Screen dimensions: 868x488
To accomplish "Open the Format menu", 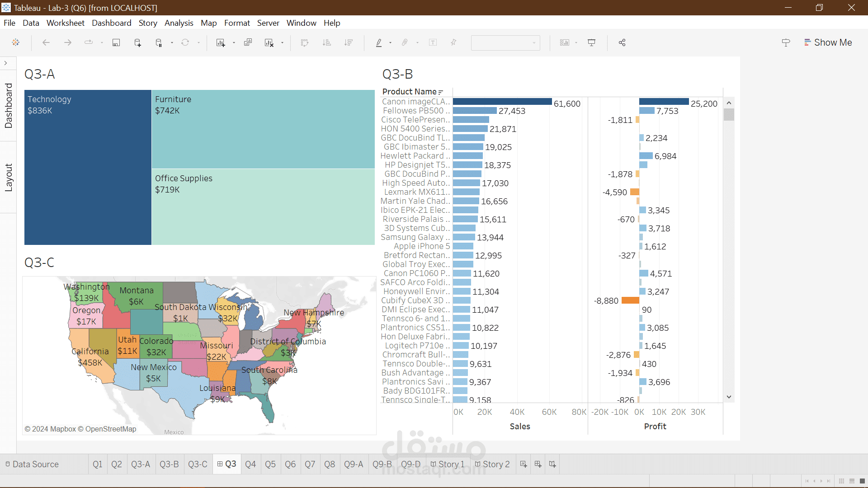I will [x=237, y=23].
